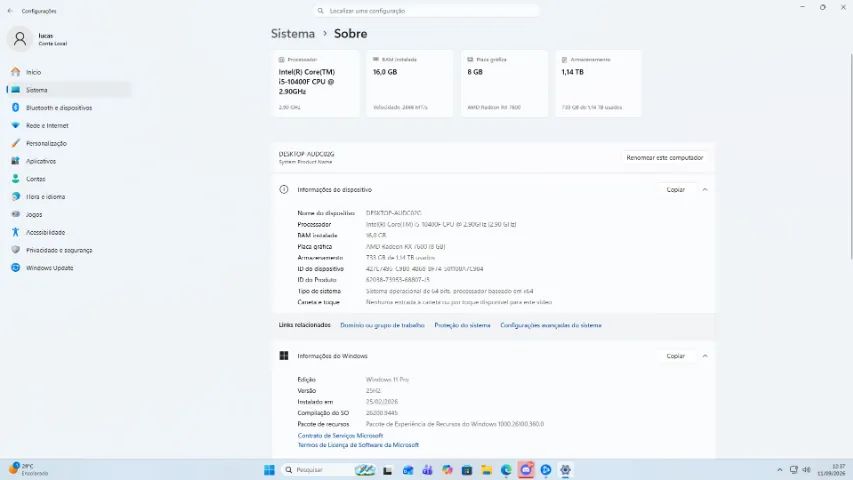Open the Placa gráfica card

pos(504,83)
